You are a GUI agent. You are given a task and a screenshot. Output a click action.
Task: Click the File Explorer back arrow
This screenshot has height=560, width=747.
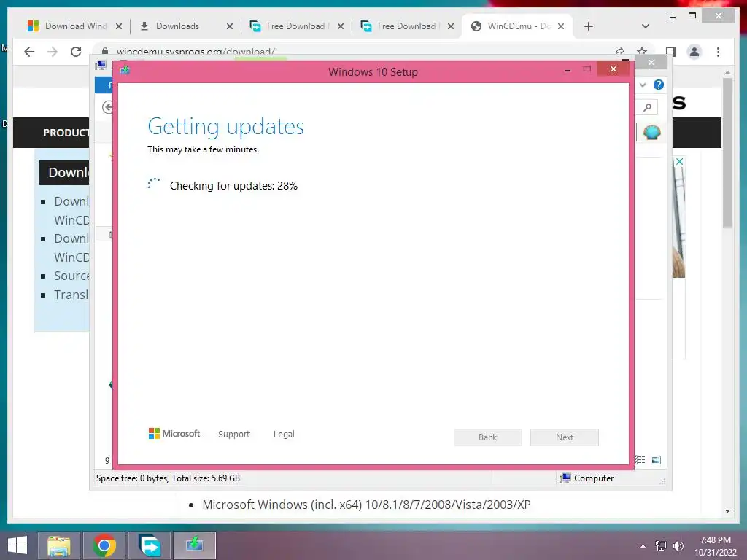click(x=108, y=107)
